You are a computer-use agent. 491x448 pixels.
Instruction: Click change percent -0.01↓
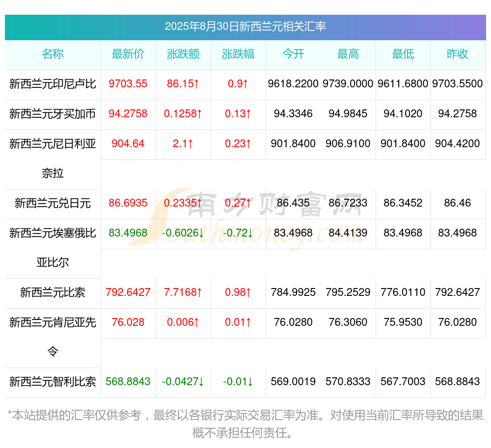point(238,382)
